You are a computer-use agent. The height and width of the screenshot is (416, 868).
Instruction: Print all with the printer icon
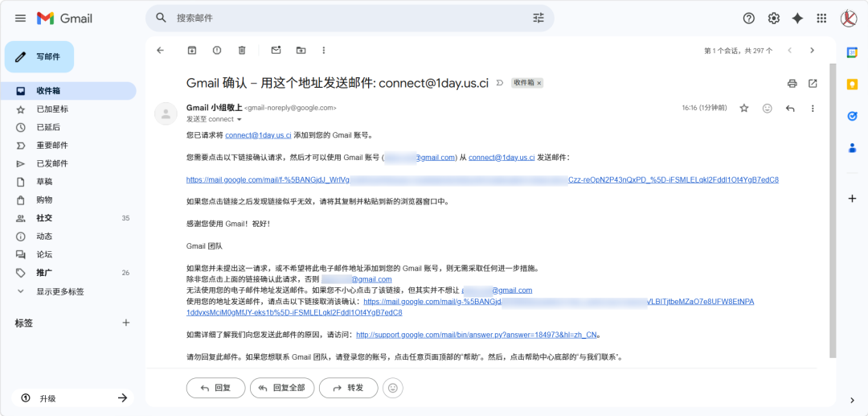[x=792, y=83]
